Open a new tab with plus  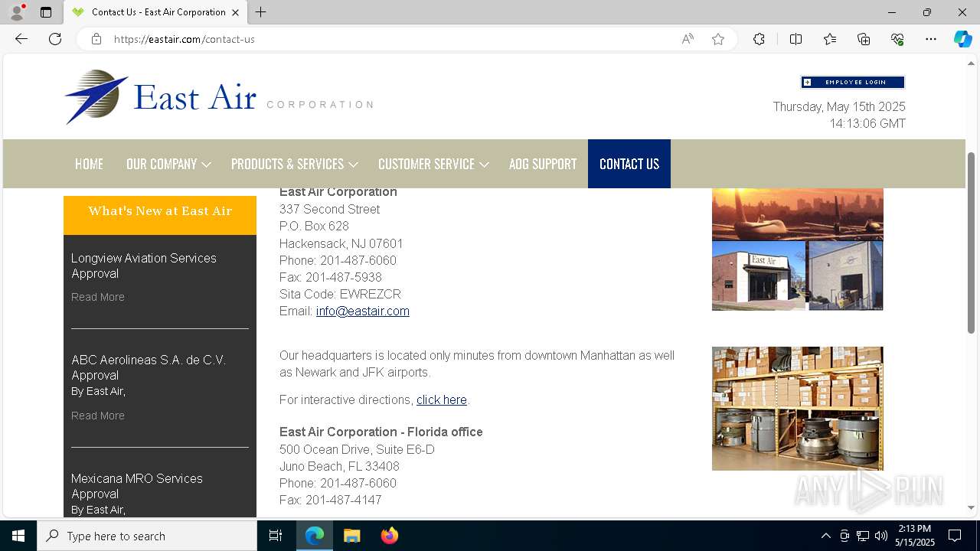(261, 12)
